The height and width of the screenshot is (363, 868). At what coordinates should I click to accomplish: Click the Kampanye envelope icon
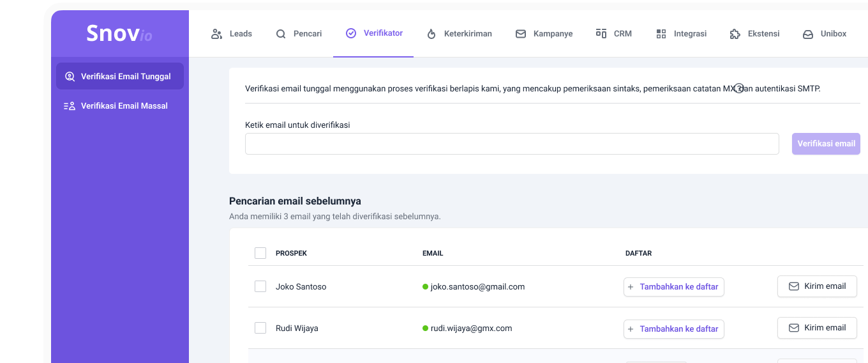tap(521, 34)
